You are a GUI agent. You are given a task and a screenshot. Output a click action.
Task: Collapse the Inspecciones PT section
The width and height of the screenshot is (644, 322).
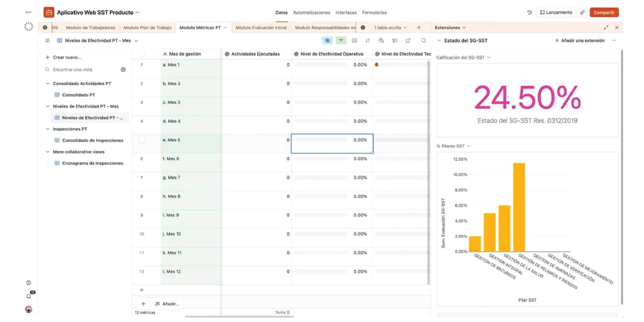(x=48, y=129)
